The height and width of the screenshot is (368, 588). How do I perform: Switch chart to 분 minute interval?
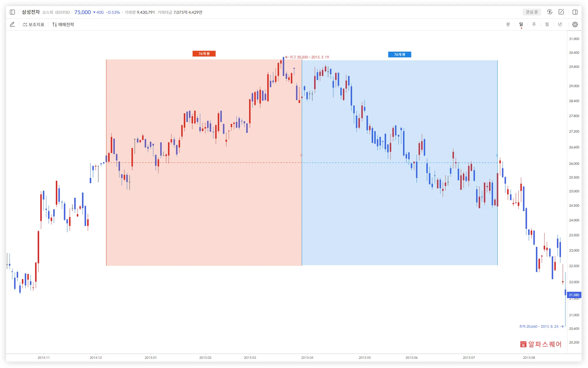coord(508,24)
